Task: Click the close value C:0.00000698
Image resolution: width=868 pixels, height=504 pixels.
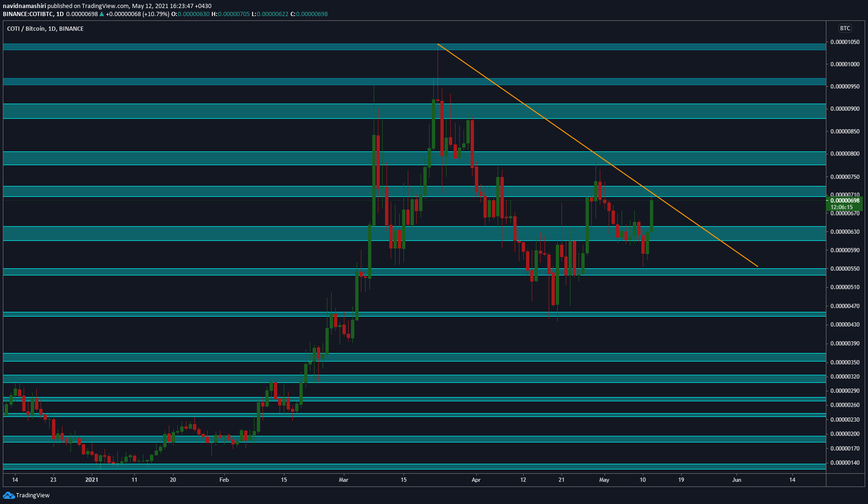Action: [x=309, y=14]
